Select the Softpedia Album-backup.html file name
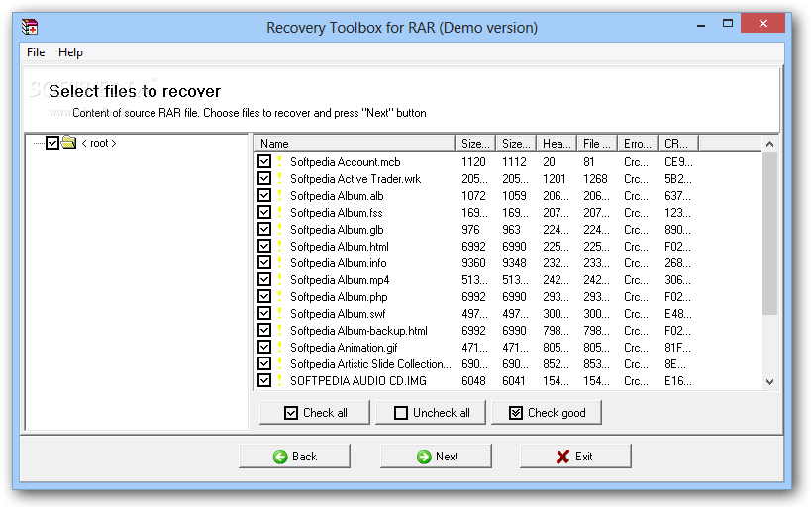Screen dimensions: 812x510 coord(358,331)
